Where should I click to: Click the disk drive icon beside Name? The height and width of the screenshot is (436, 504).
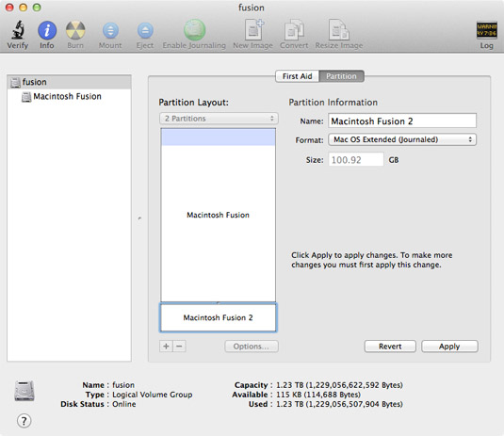point(24,391)
